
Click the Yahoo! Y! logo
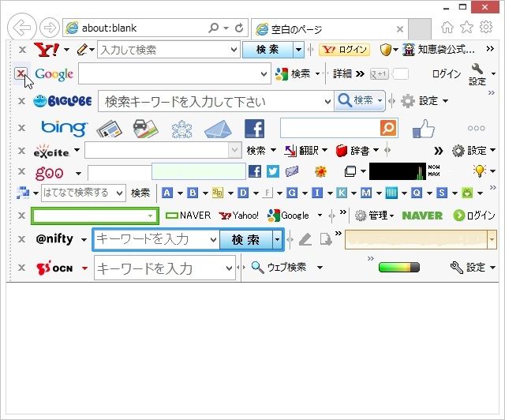[47, 50]
